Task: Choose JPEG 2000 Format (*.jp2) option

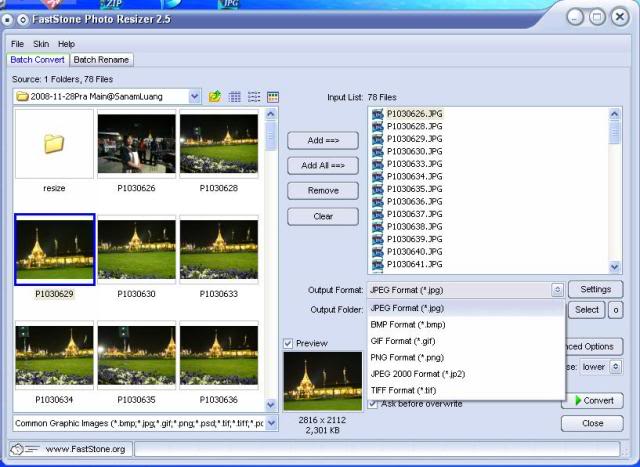Action: 466,374
